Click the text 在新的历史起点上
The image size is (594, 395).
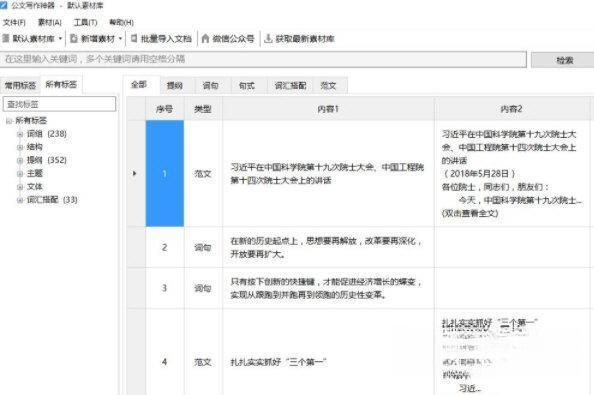264,241
